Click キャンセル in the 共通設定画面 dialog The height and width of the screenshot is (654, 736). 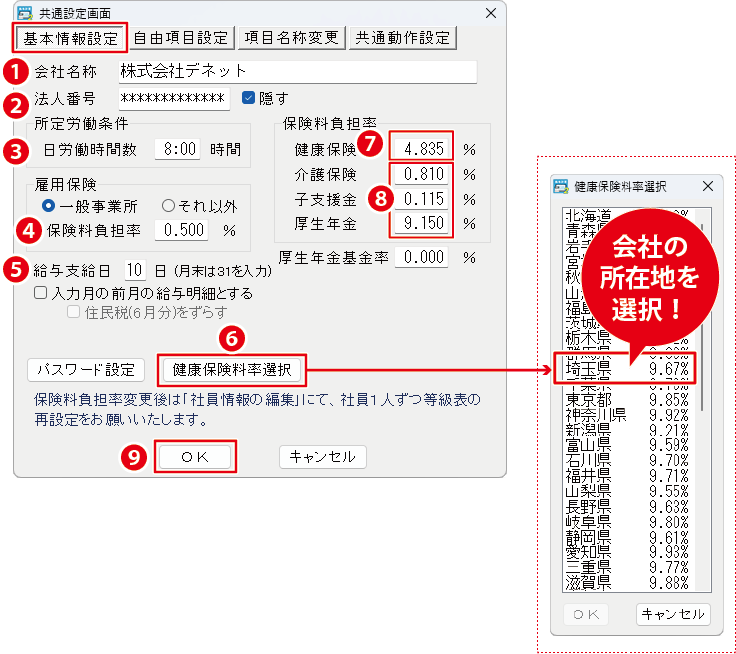[x=322, y=456]
